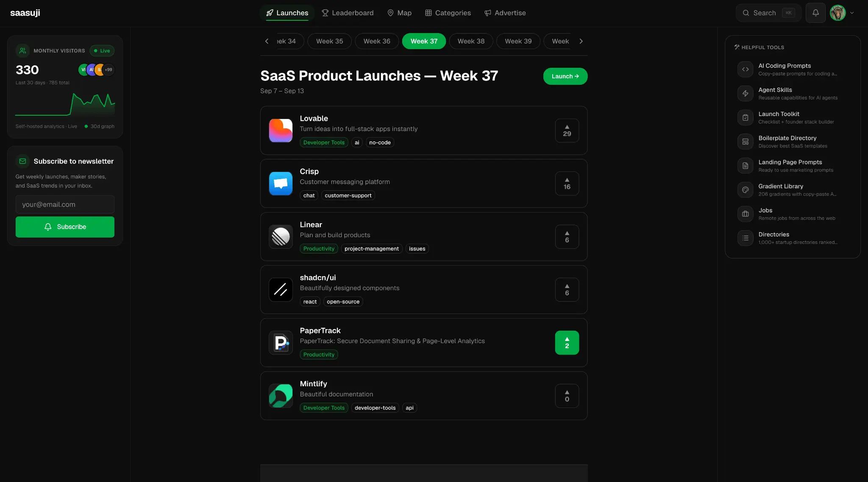This screenshot has height=482, width=868.
Task: Click the shadcn/ui slash logo
Action: 281,290
